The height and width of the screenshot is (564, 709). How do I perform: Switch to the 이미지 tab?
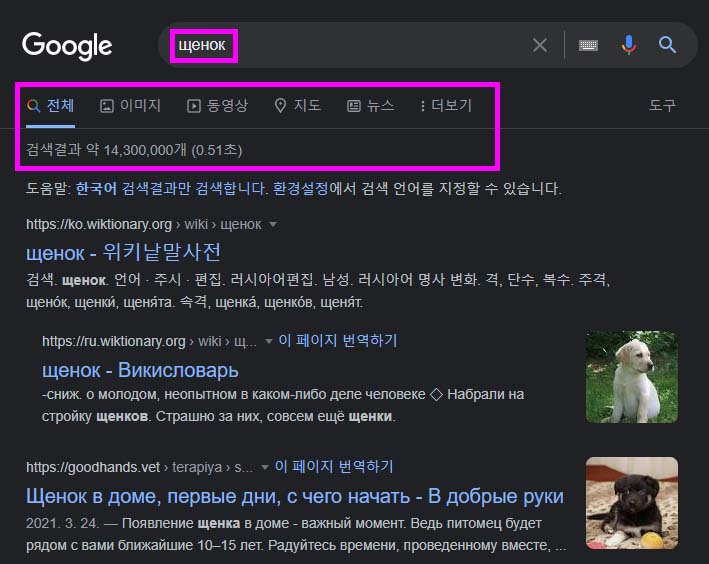tap(130, 106)
